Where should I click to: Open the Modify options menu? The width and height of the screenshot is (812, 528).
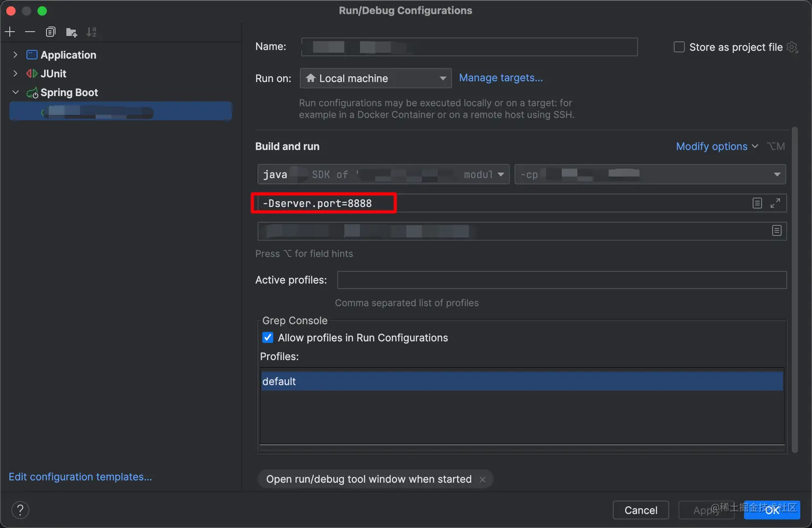[716, 146]
